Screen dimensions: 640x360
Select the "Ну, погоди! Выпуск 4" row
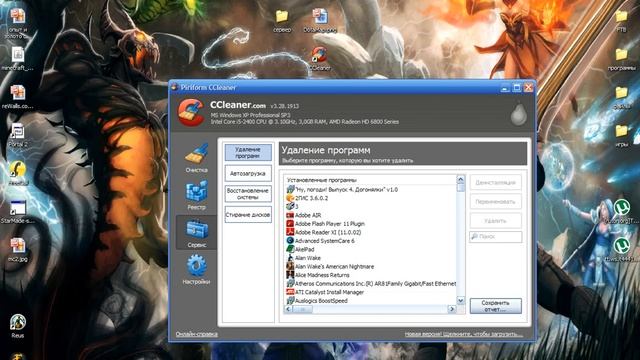click(x=370, y=189)
